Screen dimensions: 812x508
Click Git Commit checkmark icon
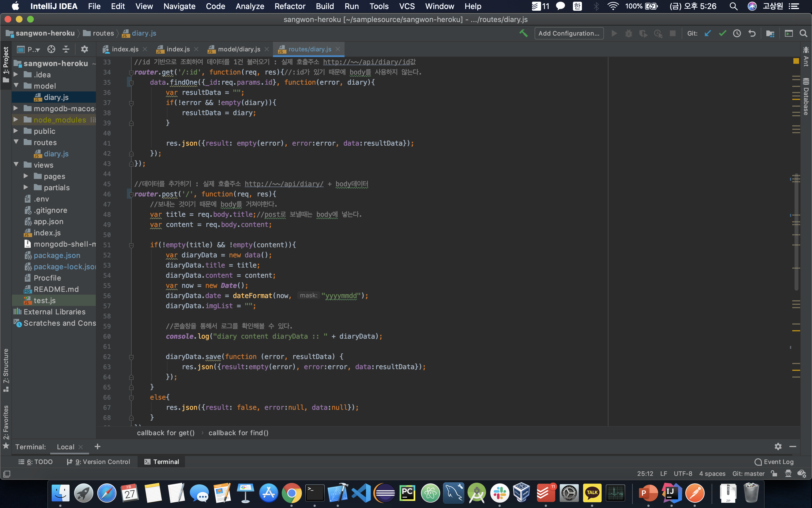click(x=722, y=33)
